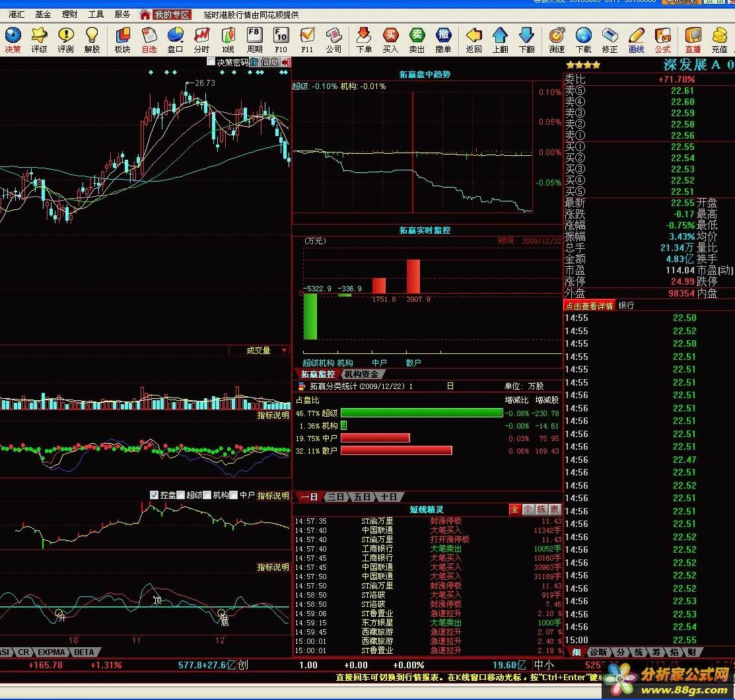
Task: Click the 信息 button beside 决策密码
Action: (270, 61)
